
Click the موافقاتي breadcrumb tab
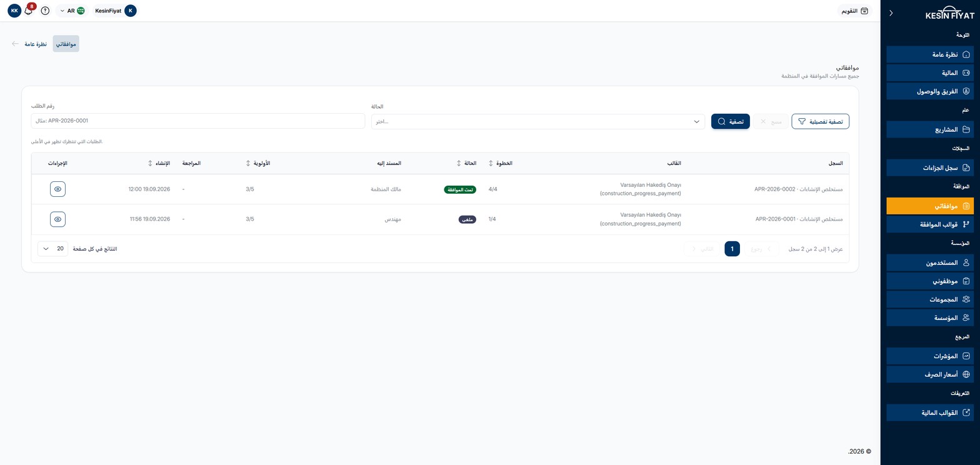tap(66, 44)
